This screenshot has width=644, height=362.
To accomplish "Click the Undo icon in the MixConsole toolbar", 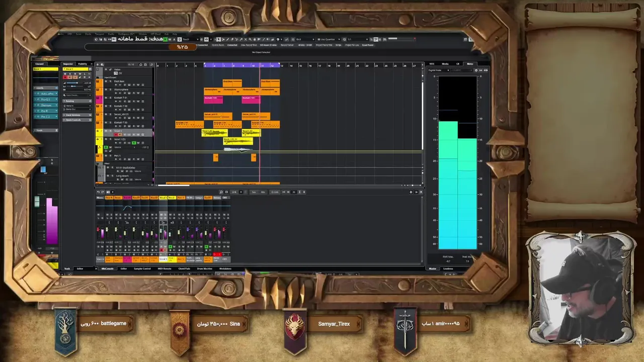I will (x=98, y=192).
